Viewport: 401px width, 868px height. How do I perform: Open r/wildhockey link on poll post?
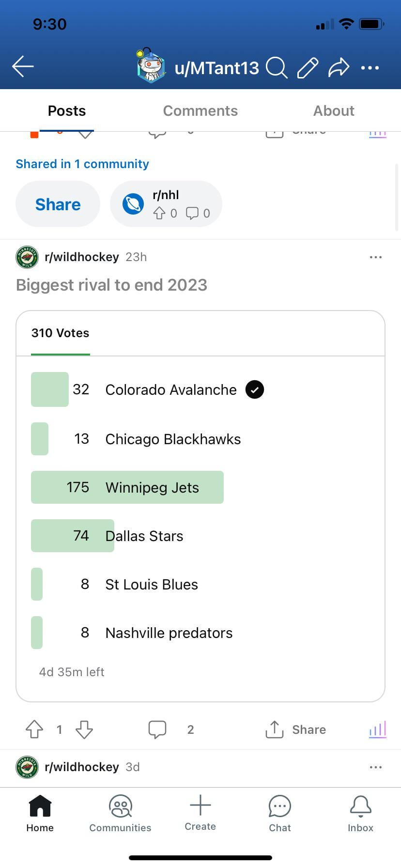pyautogui.click(x=81, y=257)
